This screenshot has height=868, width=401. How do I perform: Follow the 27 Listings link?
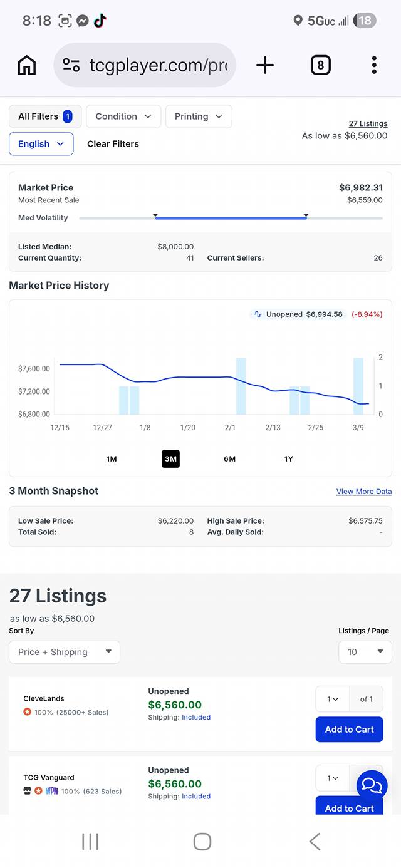[x=368, y=123]
